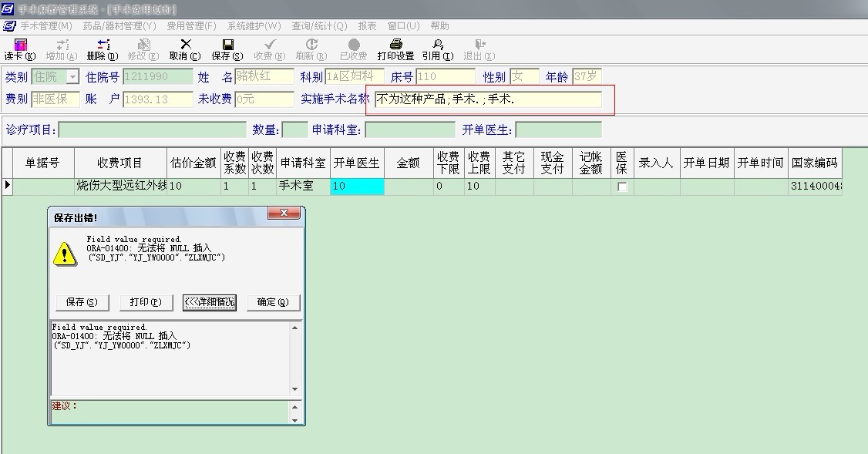Image resolution: width=868 pixels, height=454 pixels.
Task: Click 打印(P) button in error dialog
Action: coord(146,302)
